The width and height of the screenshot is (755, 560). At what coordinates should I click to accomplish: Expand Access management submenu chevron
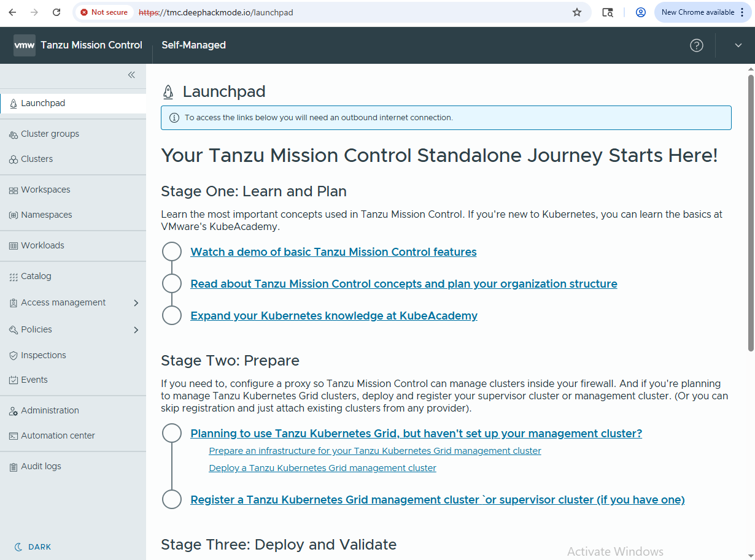click(136, 303)
